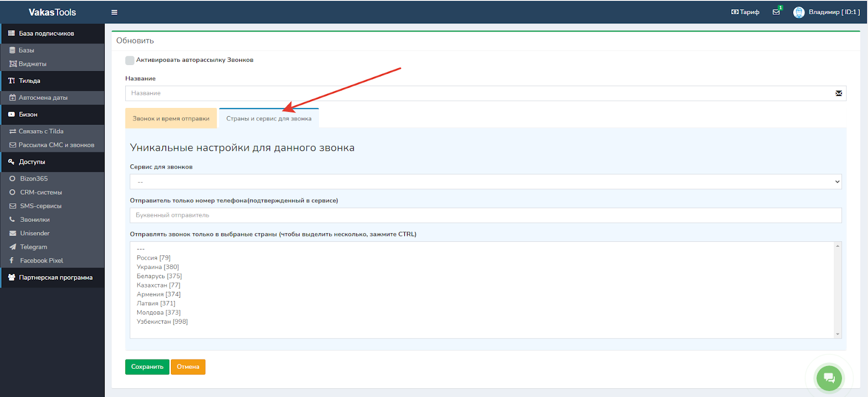Screen dimensions: 868x397
Task: Expand the Сервис для звонков dropdown
Action: 485,182
